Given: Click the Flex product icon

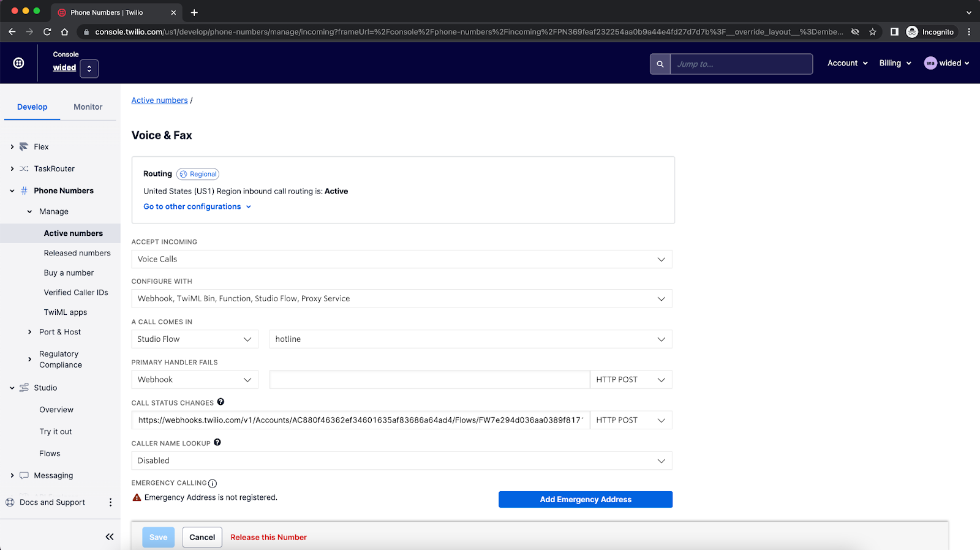Looking at the screenshot, I should coord(24,147).
